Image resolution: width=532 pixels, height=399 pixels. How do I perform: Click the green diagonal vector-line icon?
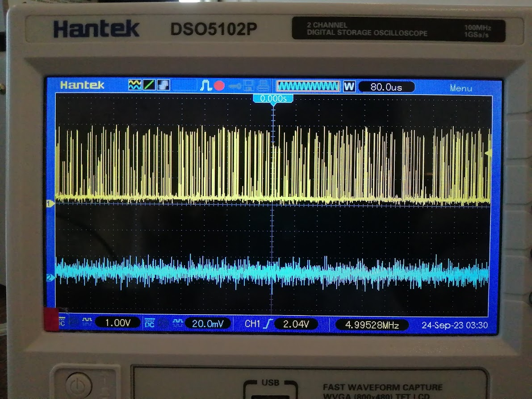pos(149,85)
